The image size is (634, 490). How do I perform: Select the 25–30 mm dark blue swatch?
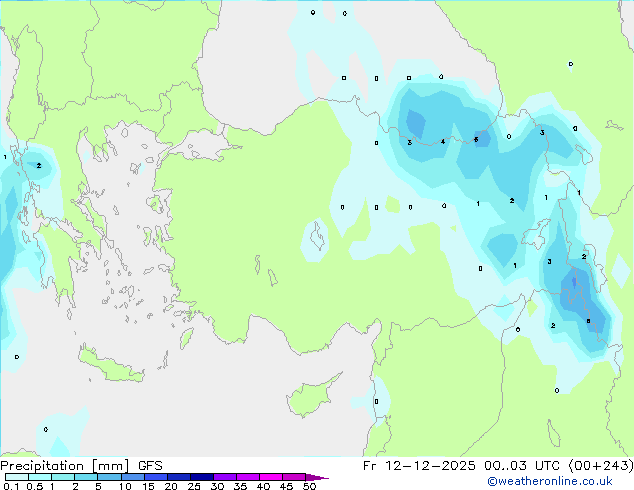click(201, 477)
